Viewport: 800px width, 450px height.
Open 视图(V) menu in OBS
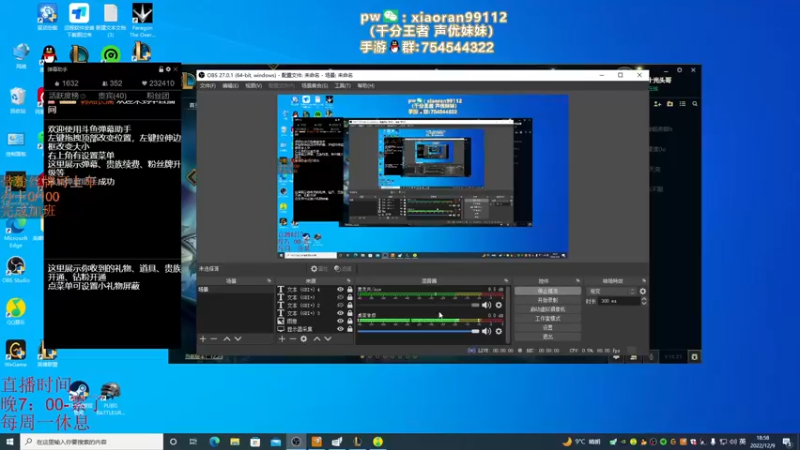coord(254,86)
